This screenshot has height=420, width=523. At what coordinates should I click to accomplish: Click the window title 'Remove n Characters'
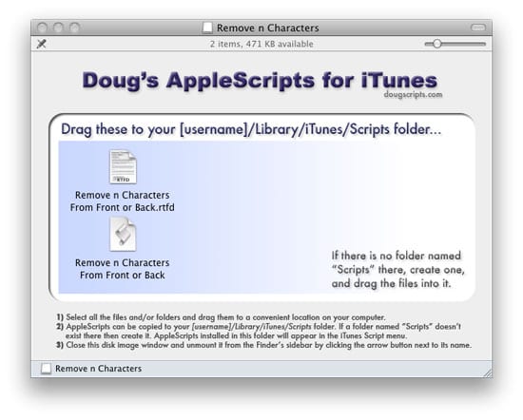pyautogui.click(x=268, y=28)
